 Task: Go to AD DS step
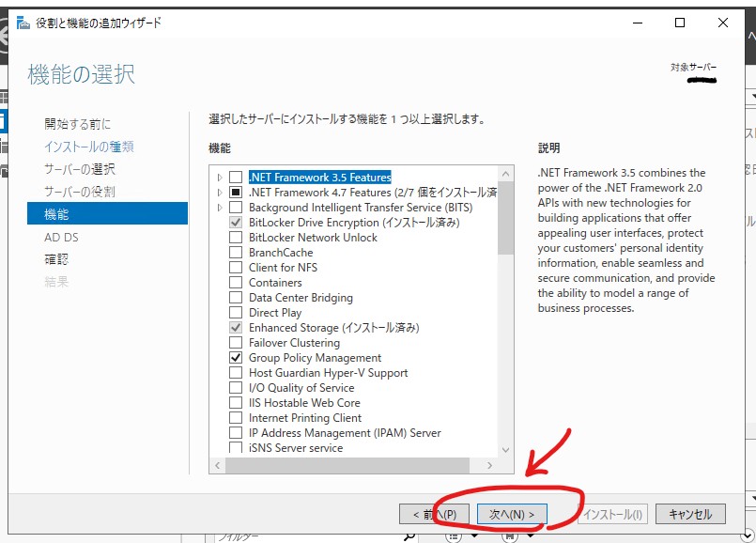61,237
